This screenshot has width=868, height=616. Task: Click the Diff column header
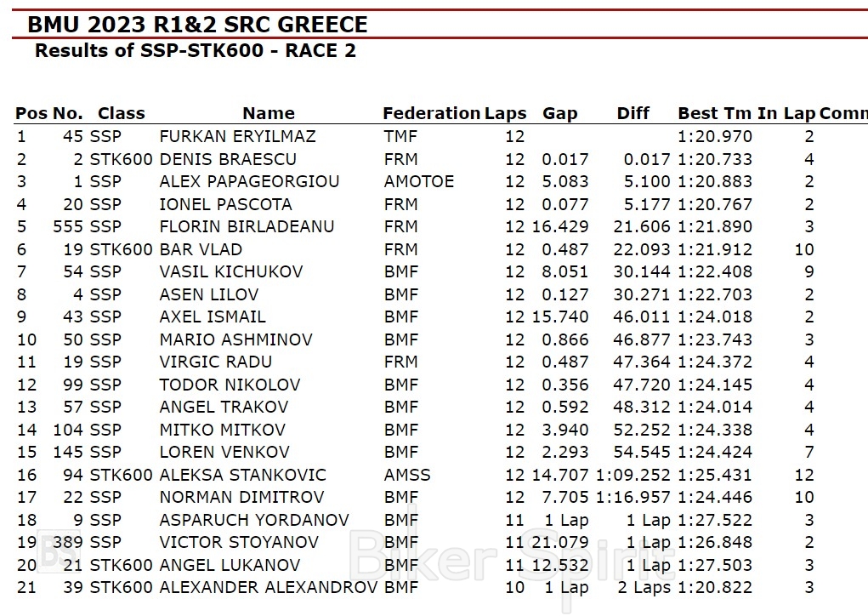click(x=633, y=113)
